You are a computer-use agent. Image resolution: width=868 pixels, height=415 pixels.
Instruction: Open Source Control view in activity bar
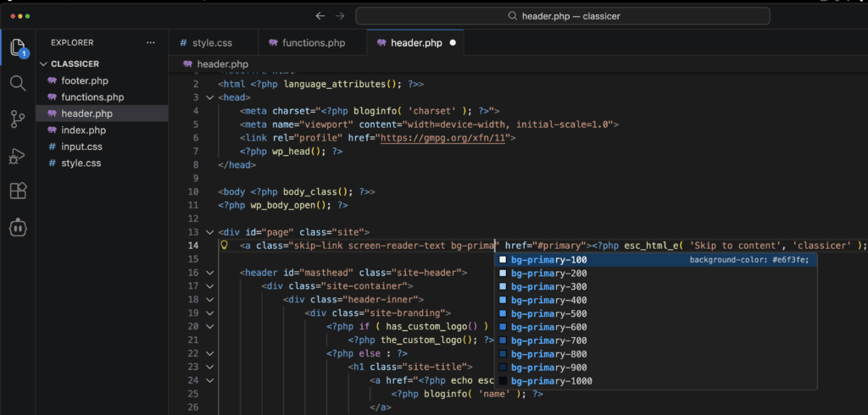click(18, 119)
